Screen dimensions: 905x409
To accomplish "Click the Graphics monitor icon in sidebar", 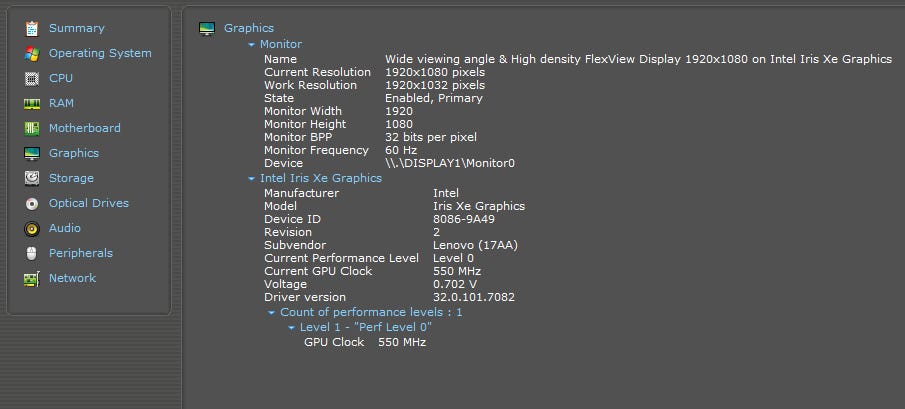I will (x=32, y=153).
